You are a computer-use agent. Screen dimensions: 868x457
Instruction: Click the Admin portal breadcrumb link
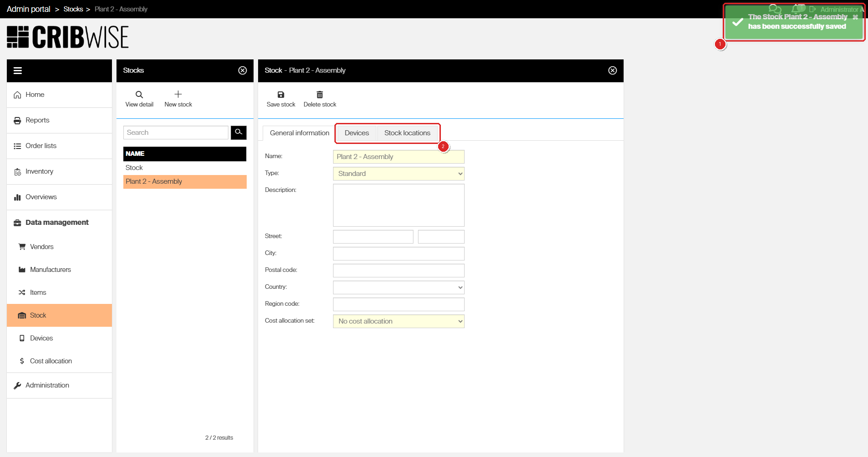pos(28,9)
